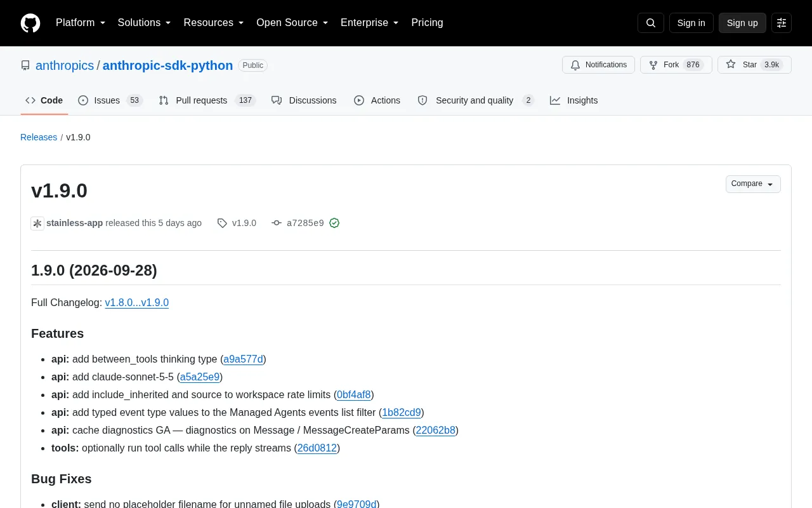Open the Issues tab
Image resolution: width=812 pixels, height=508 pixels.
point(111,100)
